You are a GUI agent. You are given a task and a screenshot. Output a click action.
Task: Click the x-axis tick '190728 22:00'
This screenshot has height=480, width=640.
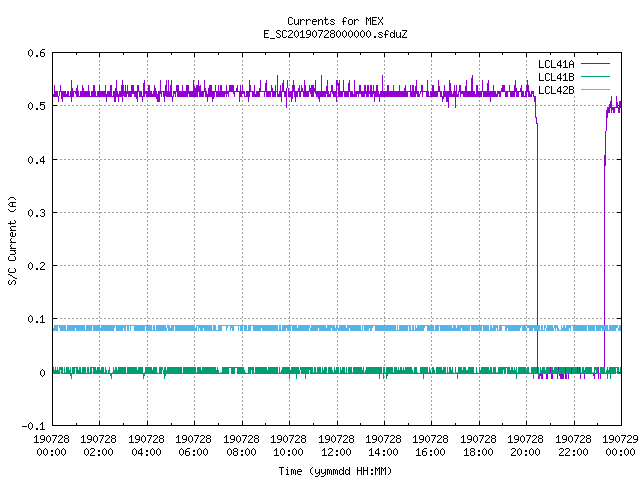pos(573,446)
